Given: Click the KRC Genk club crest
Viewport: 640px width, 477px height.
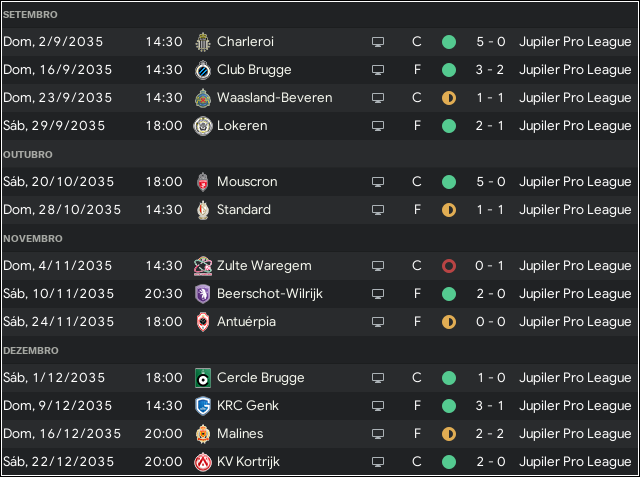Looking at the screenshot, I should (203, 406).
